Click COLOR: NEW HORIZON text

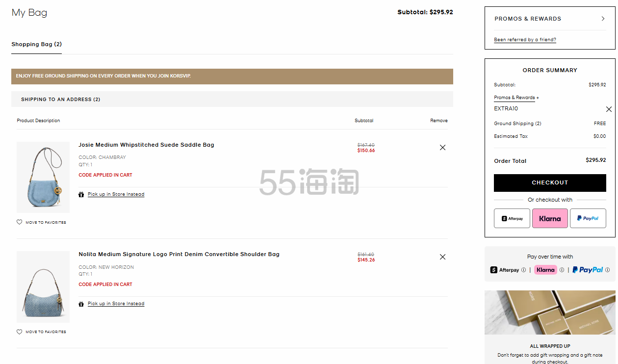[x=106, y=267]
